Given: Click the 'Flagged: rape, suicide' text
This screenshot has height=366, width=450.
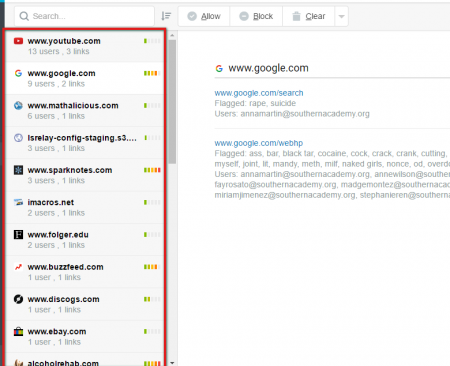Looking at the screenshot, I should point(255,103).
